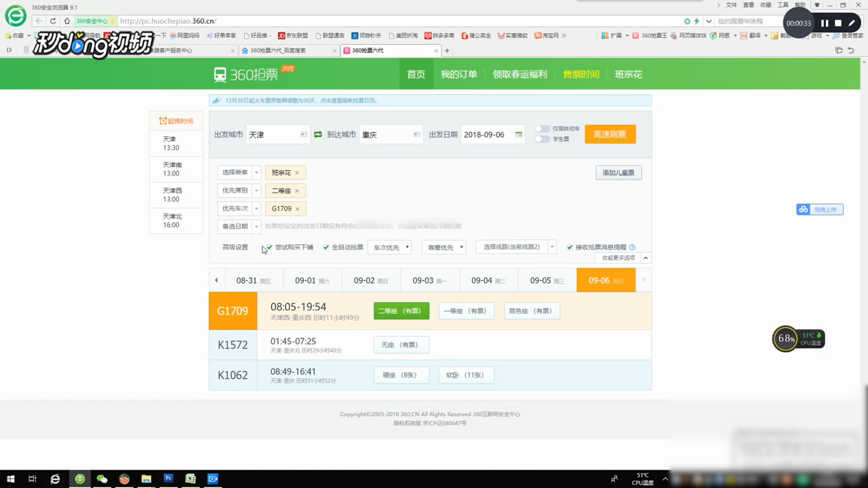Image resolution: width=868 pixels, height=488 pixels.
Task: Click the swap cities arrows between 天津 and 重庆
Action: point(317,134)
